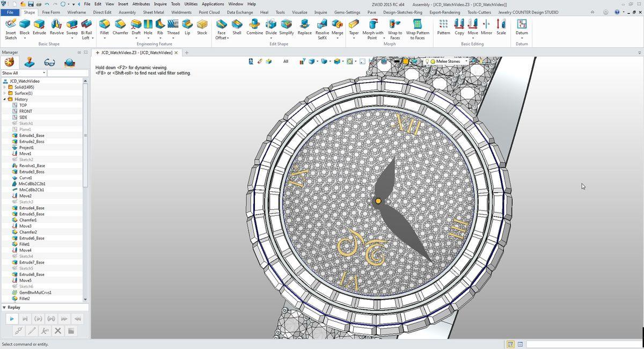Select the Lip tool

(187, 28)
